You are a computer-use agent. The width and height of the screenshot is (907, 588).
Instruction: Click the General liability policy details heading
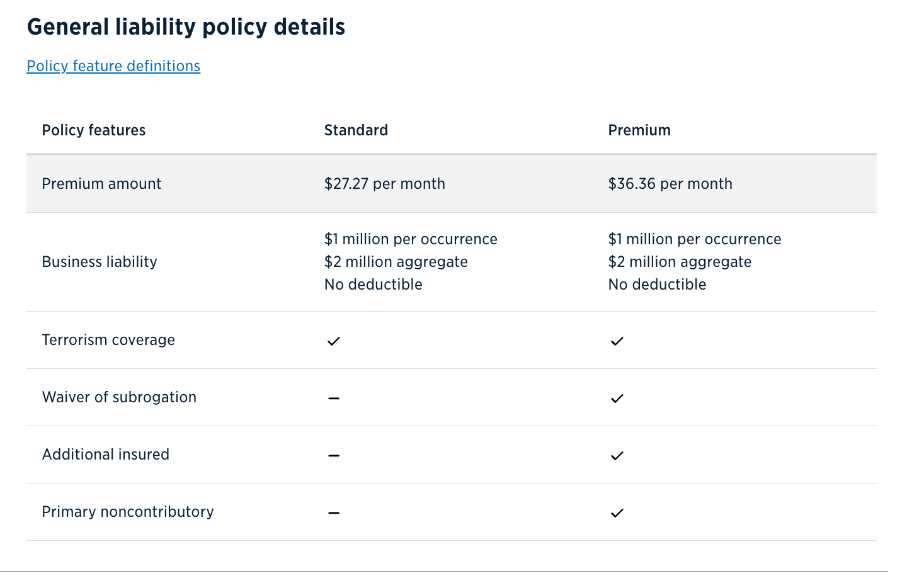(186, 27)
